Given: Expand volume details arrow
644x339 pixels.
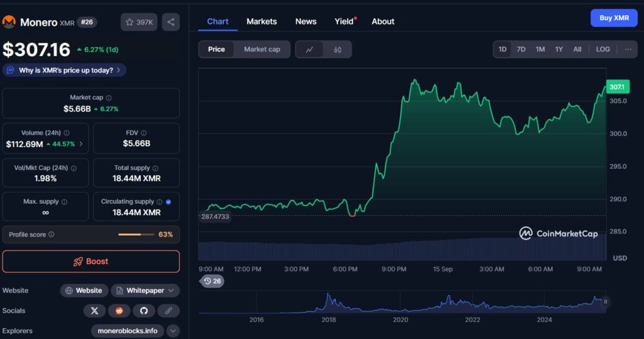Looking at the screenshot, I should pos(81,144).
